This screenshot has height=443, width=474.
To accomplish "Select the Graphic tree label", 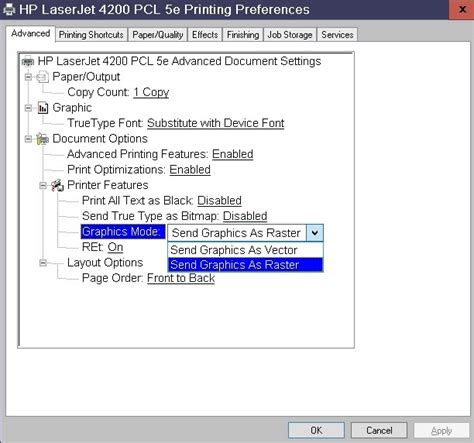I will click(x=72, y=108).
